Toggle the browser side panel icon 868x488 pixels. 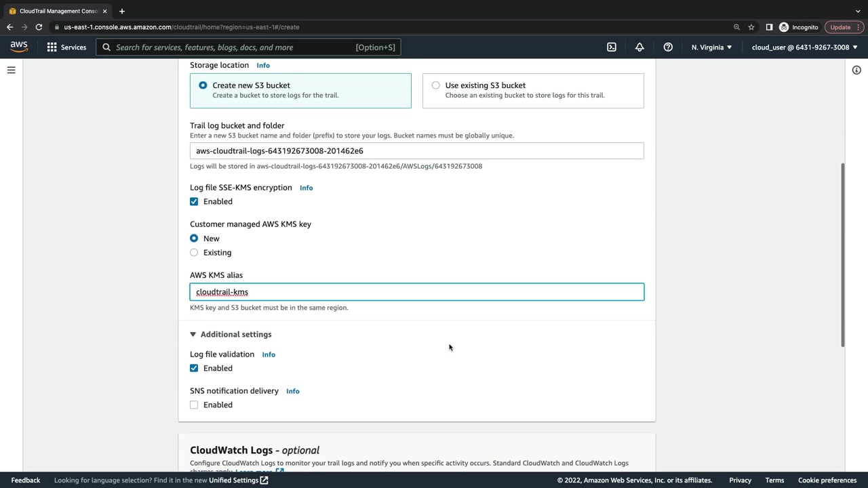[x=769, y=27]
